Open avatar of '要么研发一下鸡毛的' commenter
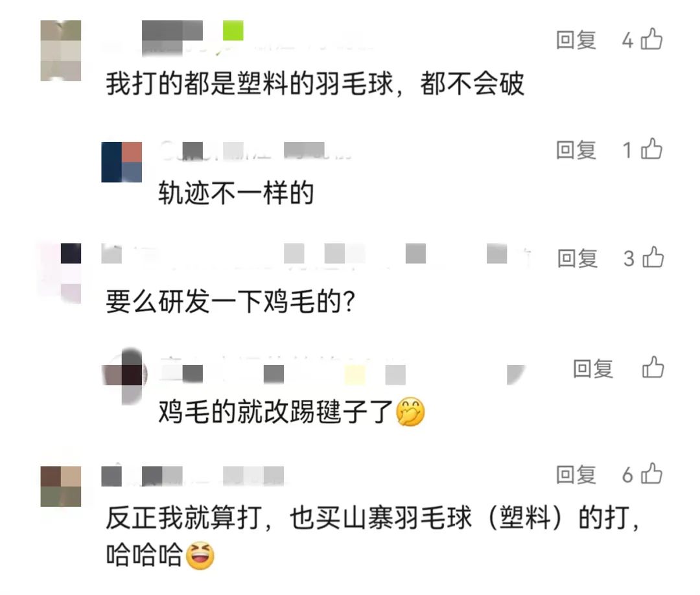 (61, 273)
